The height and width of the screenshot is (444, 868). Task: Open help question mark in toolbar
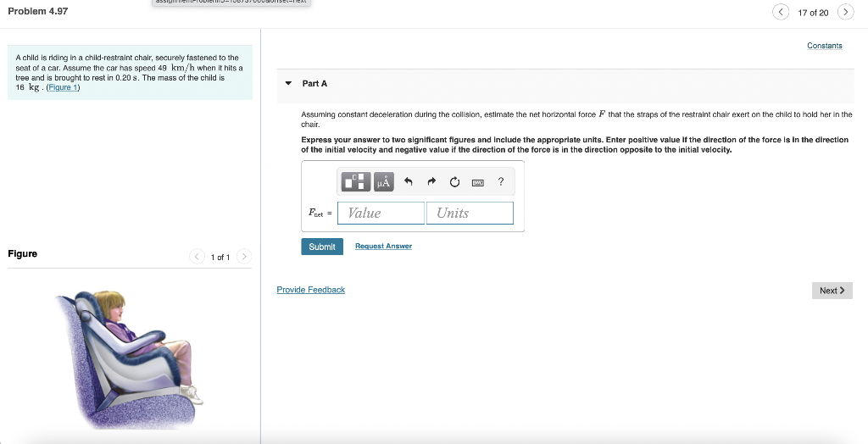501,181
